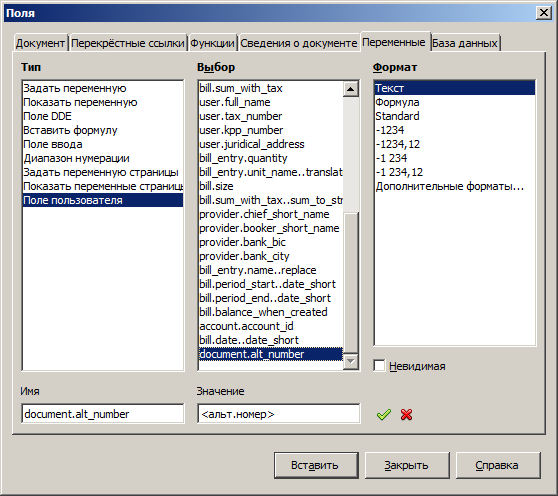Choose bill.period_end..date_short entry
Image resolution: width=558 pixels, height=496 pixels.
[x=271, y=298]
